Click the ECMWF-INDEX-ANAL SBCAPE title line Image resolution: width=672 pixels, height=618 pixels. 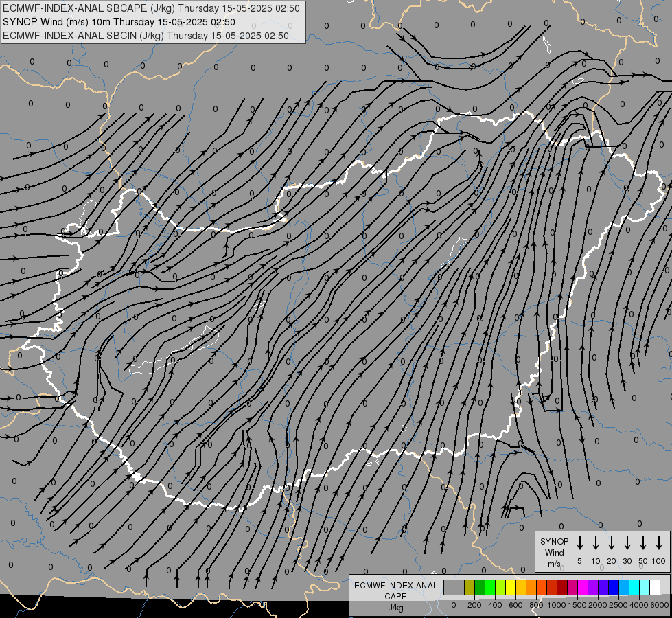point(151,8)
